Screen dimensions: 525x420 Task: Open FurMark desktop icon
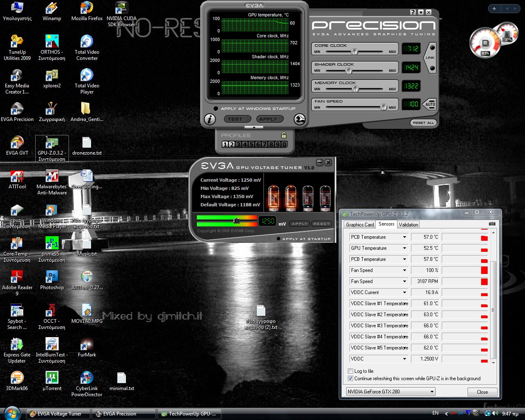point(87,348)
